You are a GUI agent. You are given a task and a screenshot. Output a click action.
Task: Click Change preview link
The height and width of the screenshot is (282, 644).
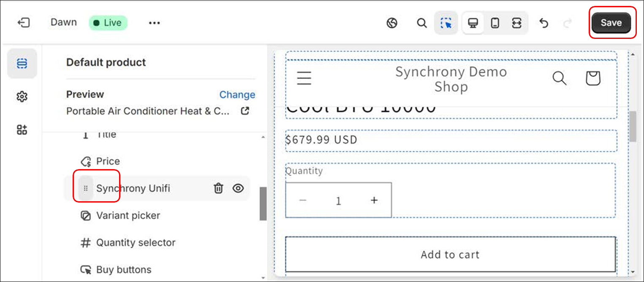pyautogui.click(x=237, y=95)
